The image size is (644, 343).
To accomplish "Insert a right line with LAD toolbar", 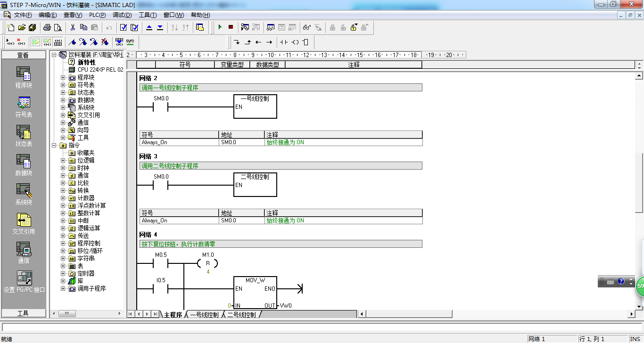I will 269,42.
